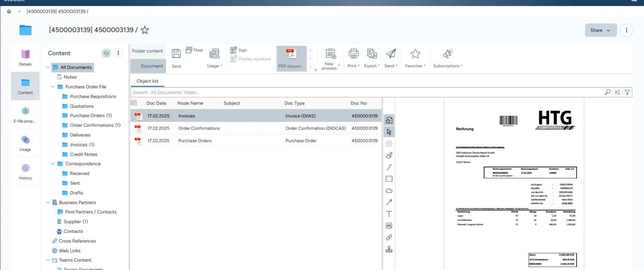Collapse the Business Partners tree node
Screen dimensions: 644x270
tap(48, 202)
